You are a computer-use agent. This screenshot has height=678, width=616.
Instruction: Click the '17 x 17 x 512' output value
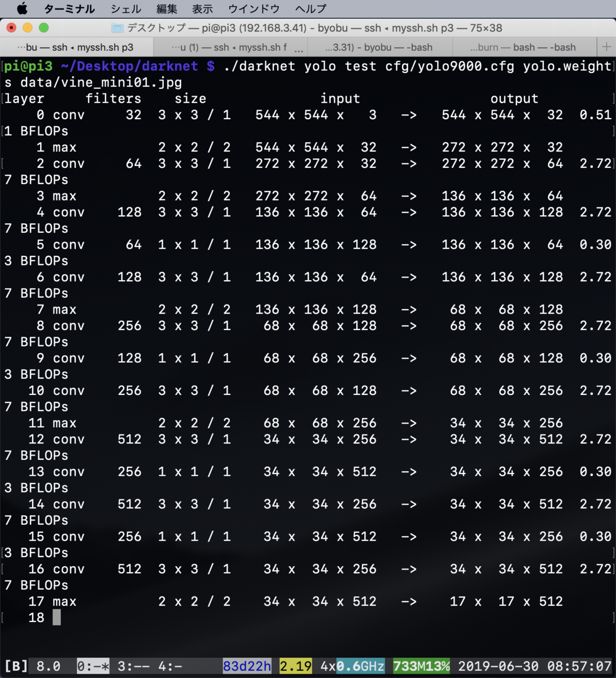tap(506, 602)
